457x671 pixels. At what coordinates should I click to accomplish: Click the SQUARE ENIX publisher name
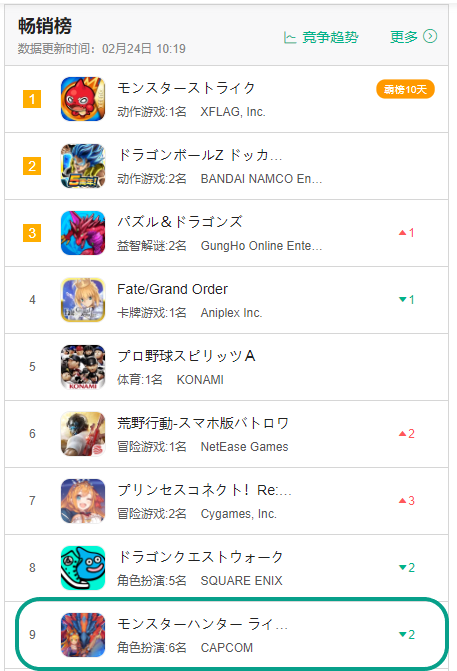241,581
